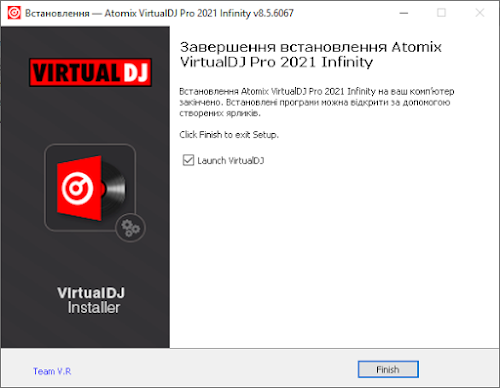Screen dimensions: 500x388
Task: Click the VIRTUAL DJ red logo banner
Action: coord(90,72)
